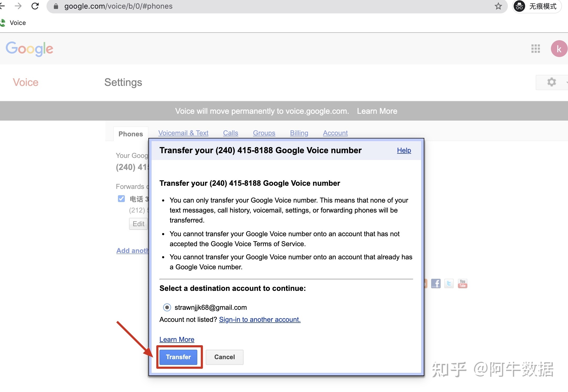Select destination account radio option
This screenshot has width=568, height=392.
167,307
